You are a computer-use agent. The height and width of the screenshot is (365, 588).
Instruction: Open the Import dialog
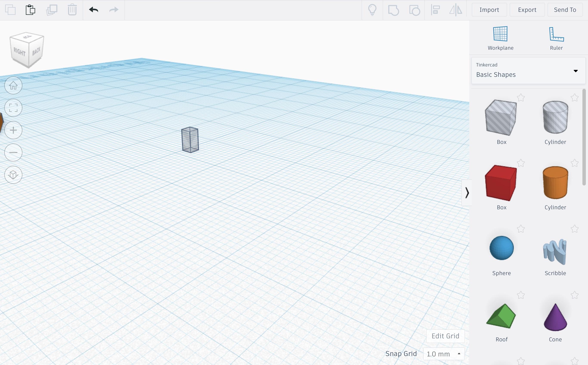coord(489,10)
